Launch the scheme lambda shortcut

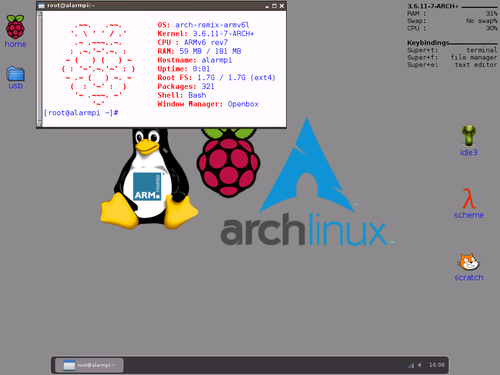tap(469, 203)
